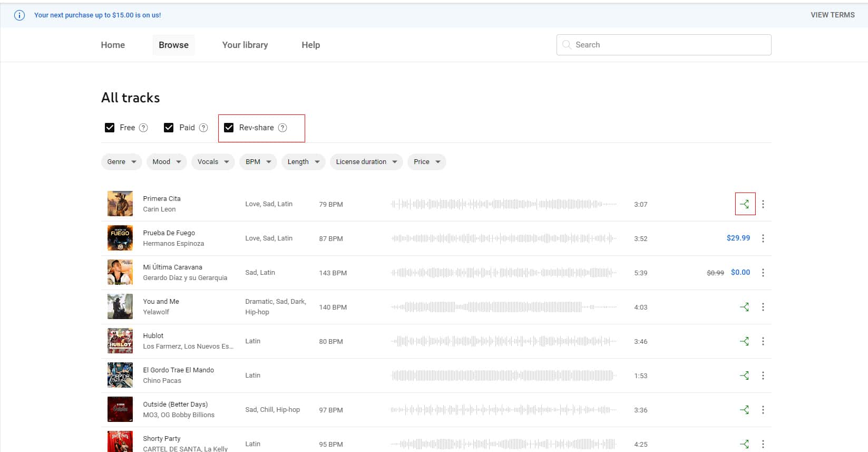Click the rev-share icon for Outside (Better Days)
This screenshot has height=452, width=868.
744,410
